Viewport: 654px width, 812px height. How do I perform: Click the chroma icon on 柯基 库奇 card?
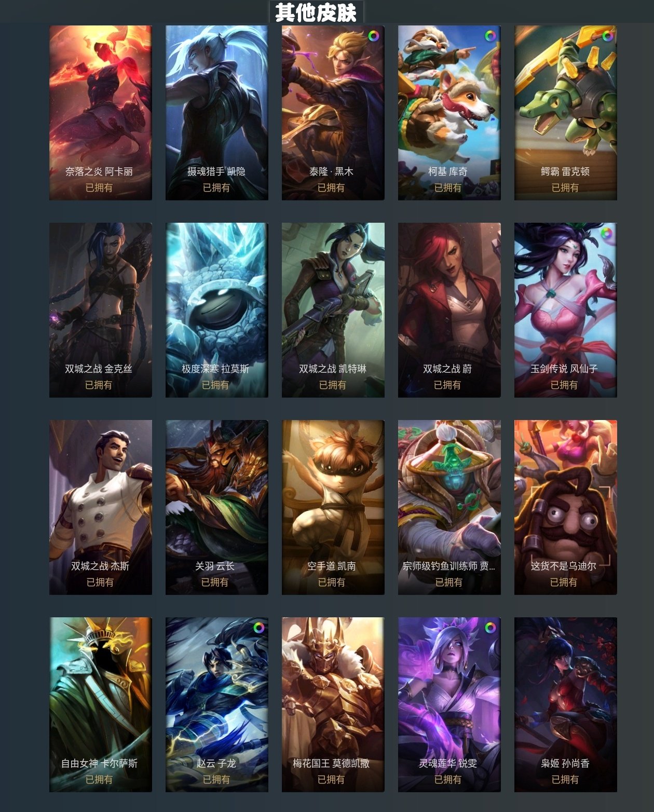click(x=489, y=36)
